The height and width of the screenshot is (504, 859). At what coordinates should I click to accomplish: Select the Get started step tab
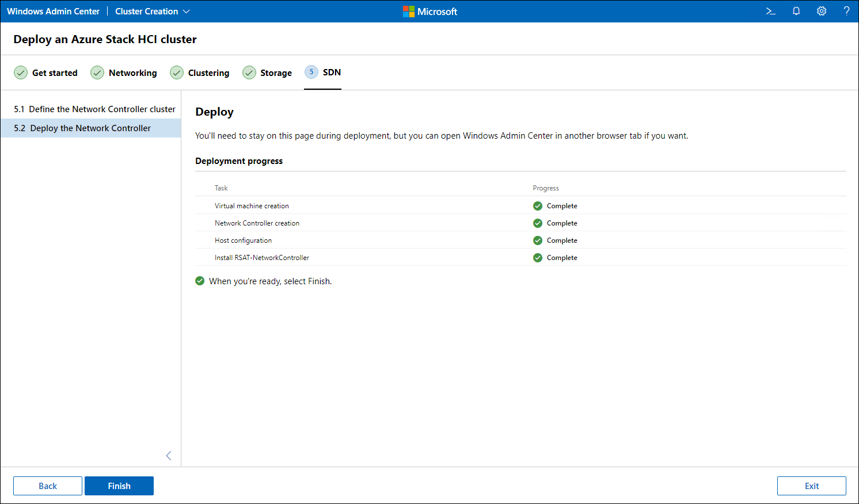tap(45, 72)
